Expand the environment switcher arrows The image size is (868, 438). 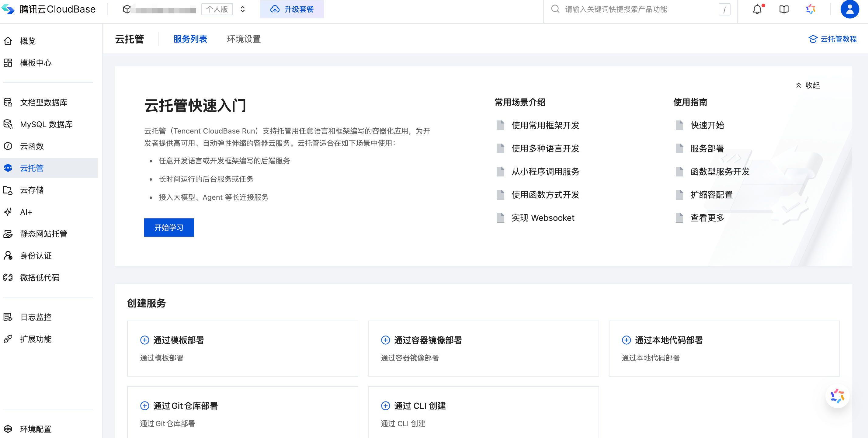click(243, 9)
